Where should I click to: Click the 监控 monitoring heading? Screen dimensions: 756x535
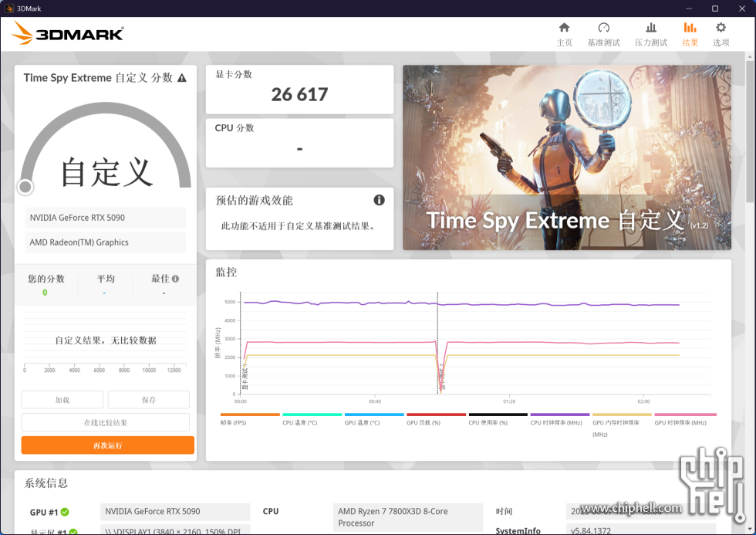click(x=226, y=272)
